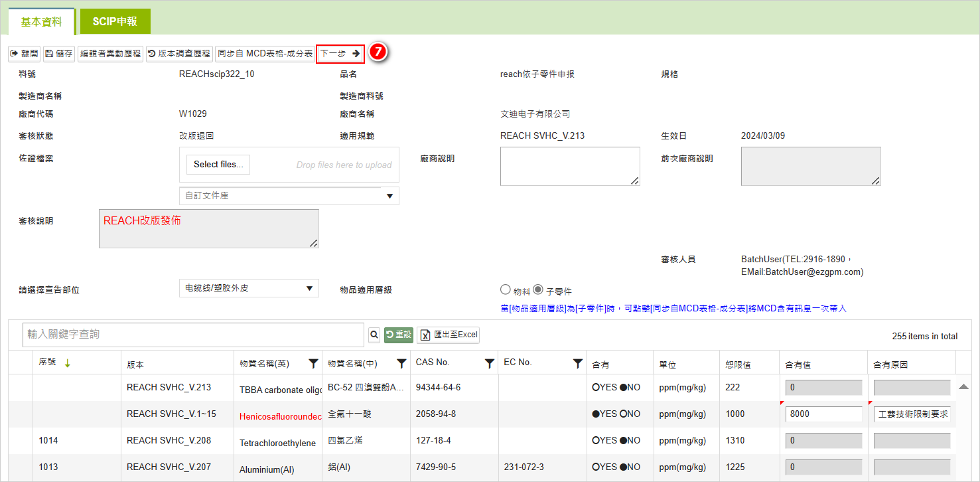980x482 pixels.
Task: Click the 廠商說明 text area
Action: [x=570, y=166]
